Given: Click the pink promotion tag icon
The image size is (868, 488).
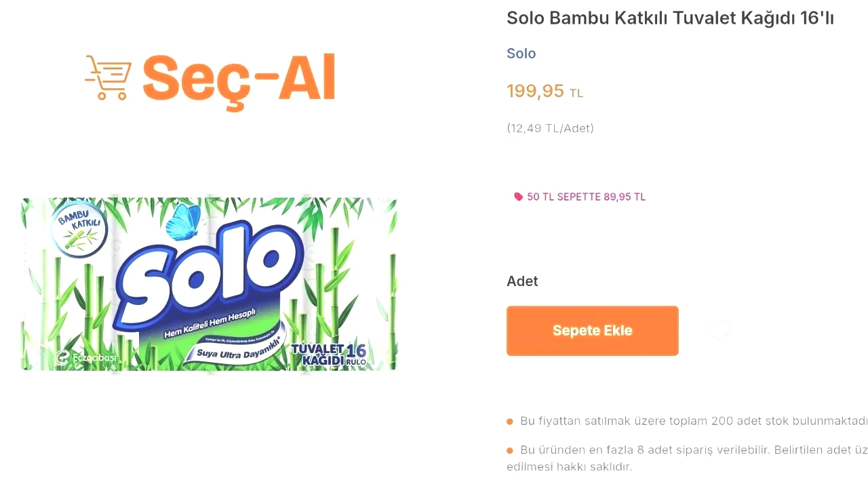Looking at the screenshot, I should pos(519,197).
